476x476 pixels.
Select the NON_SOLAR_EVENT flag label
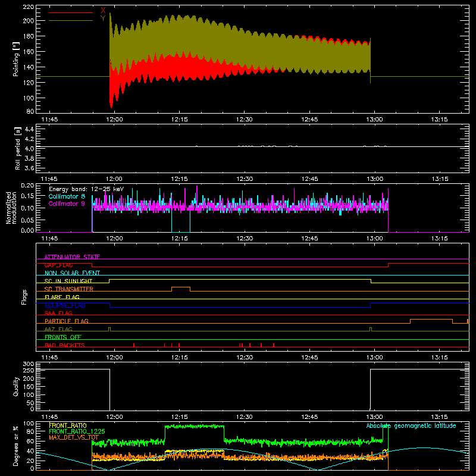[x=72, y=273]
